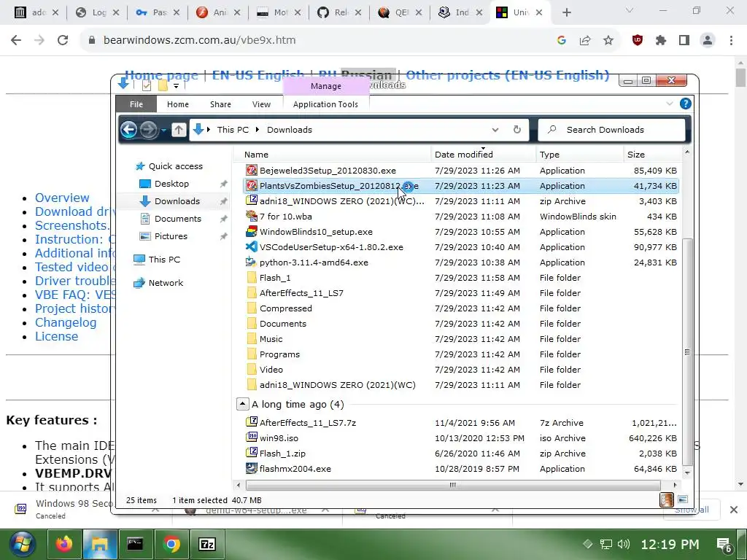The height and width of the screenshot is (560, 747).
Task: Select Pictures in the navigation pane
Action: click(171, 236)
